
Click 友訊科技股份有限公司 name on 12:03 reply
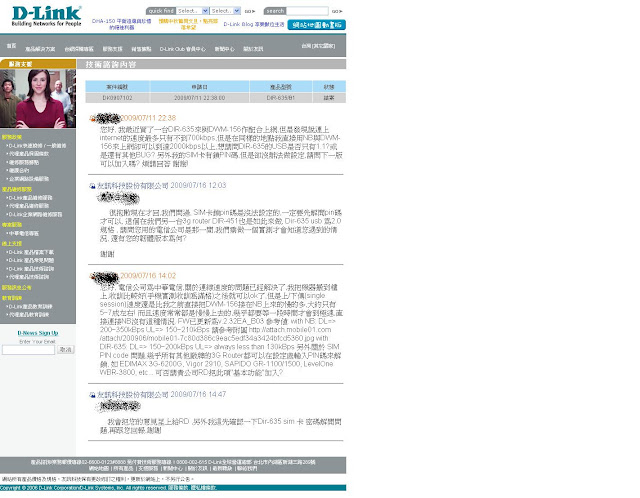pos(133,186)
